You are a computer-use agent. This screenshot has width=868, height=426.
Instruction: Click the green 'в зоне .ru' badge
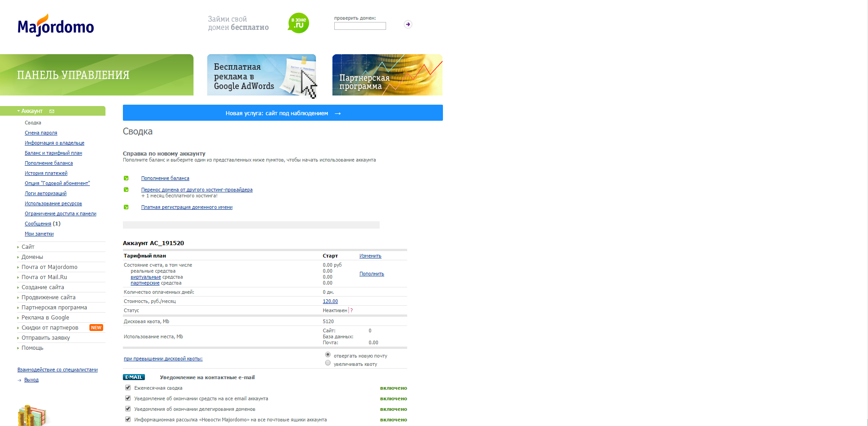coord(299,23)
